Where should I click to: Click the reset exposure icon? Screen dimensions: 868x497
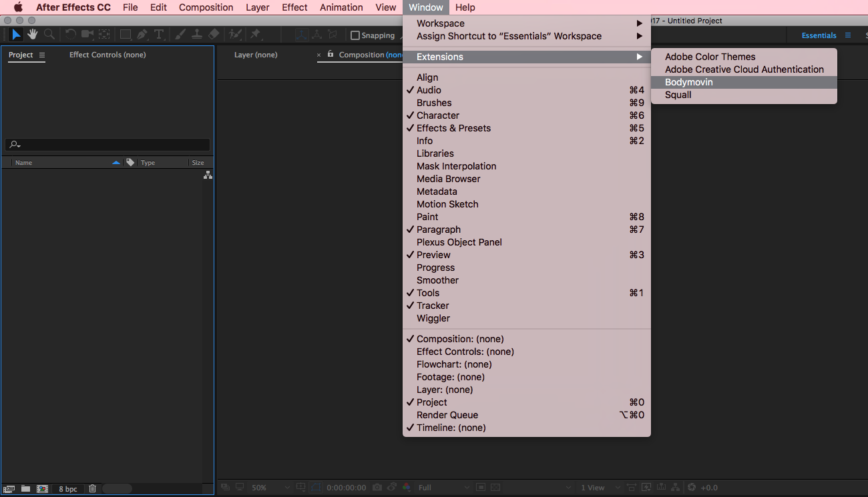pyautogui.click(x=692, y=488)
